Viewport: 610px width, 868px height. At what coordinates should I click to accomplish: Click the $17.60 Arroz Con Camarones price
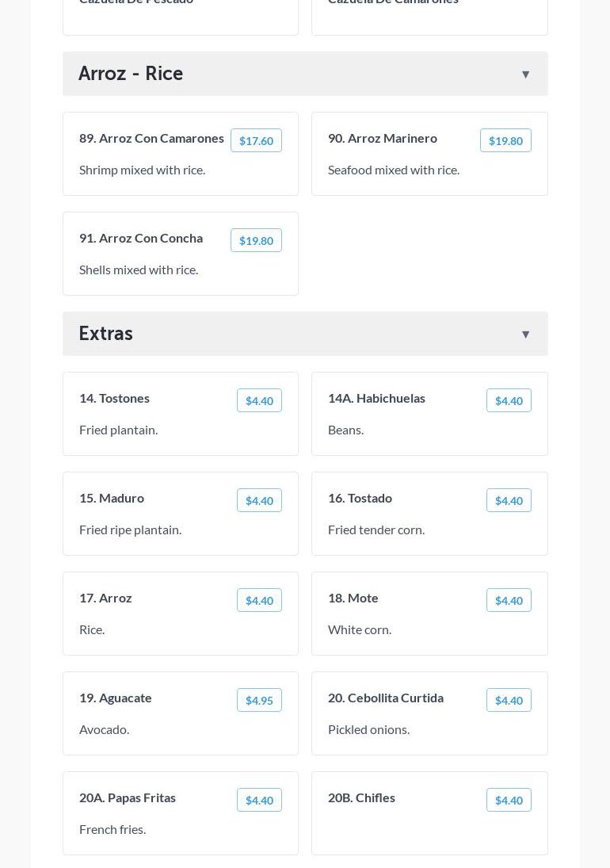click(256, 141)
